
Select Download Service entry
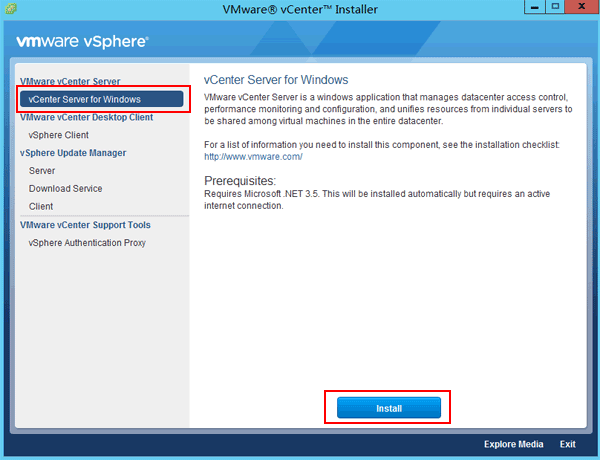pyautogui.click(x=65, y=189)
